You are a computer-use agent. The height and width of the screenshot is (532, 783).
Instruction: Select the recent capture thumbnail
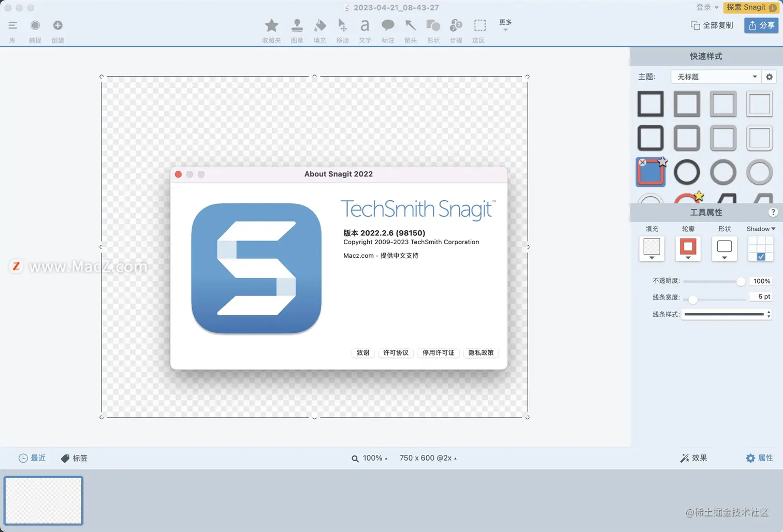pyautogui.click(x=44, y=500)
